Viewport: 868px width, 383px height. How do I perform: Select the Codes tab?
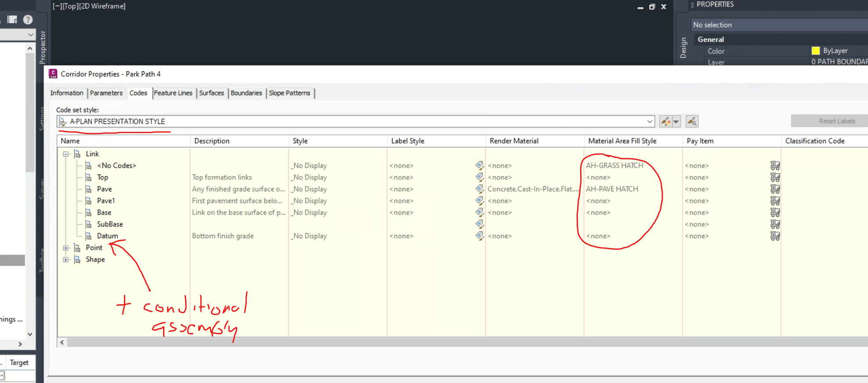pyautogui.click(x=138, y=93)
